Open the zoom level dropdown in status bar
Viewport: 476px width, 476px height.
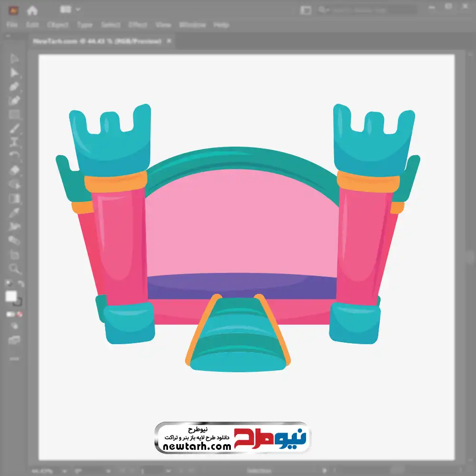63,471
